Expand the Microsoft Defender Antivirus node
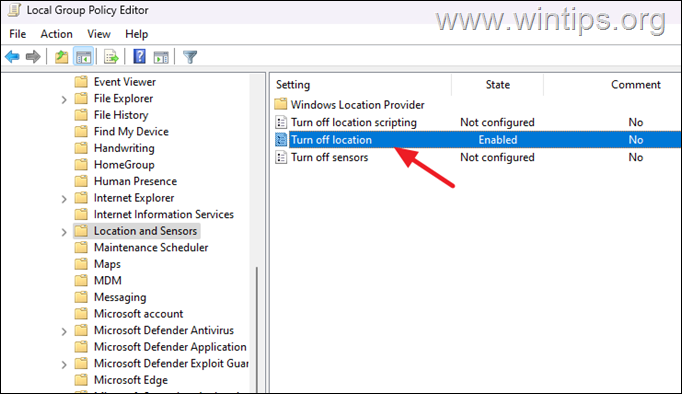Image resolution: width=682 pixels, height=394 pixels. click(x=64, y=331)
